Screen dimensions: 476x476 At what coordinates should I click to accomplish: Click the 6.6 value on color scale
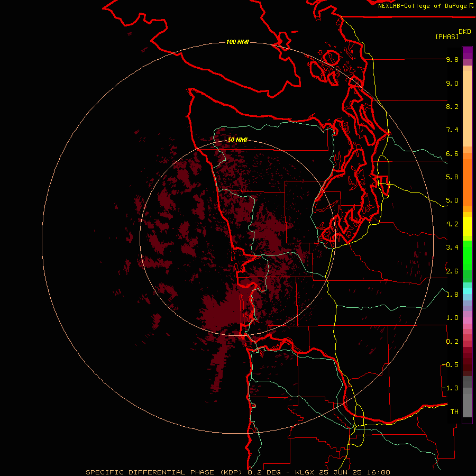point(452,153)
